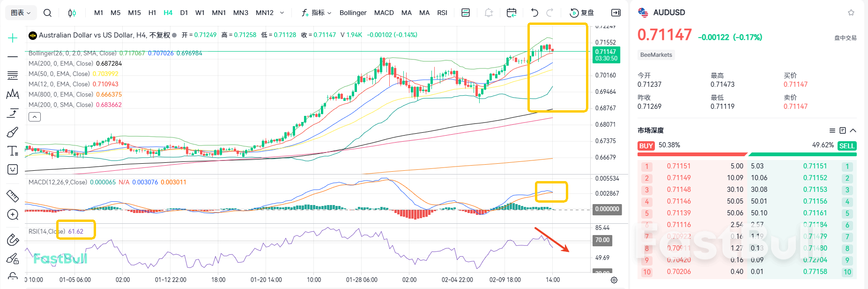This screenshot has height=289, width=868.
Task: Open chart settings gear at bottom right
Action: click(614, 280)
